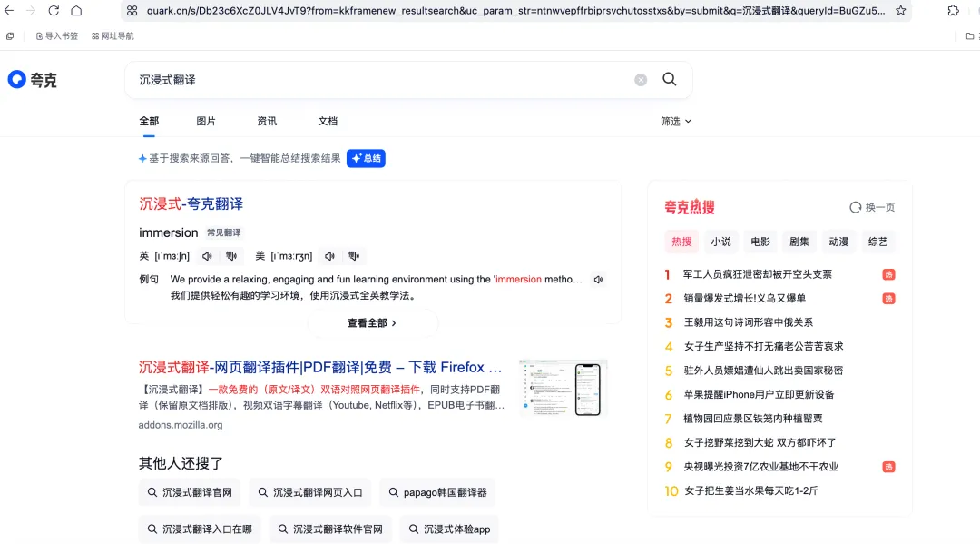Switch to 文档 results tab

pos(328,122)
